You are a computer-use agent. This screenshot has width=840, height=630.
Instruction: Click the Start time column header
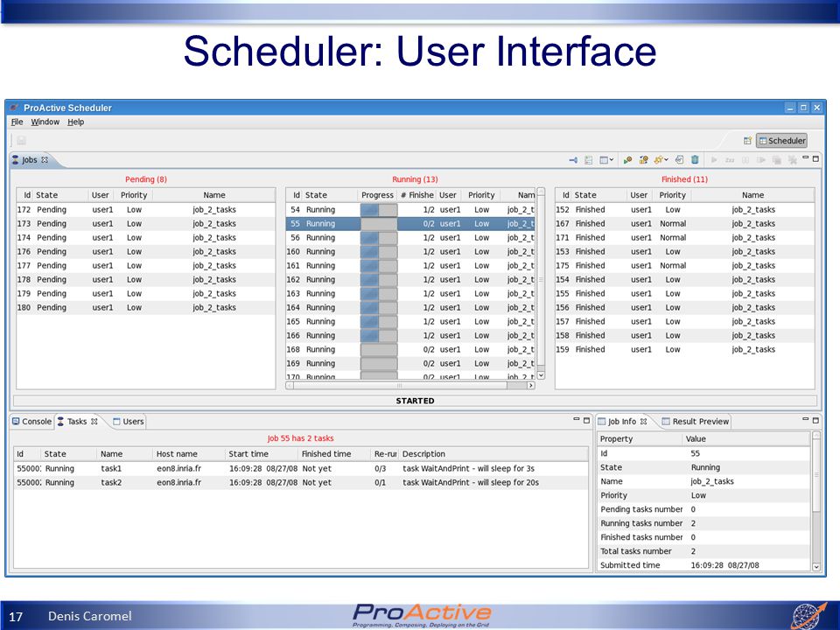(261, 454)
